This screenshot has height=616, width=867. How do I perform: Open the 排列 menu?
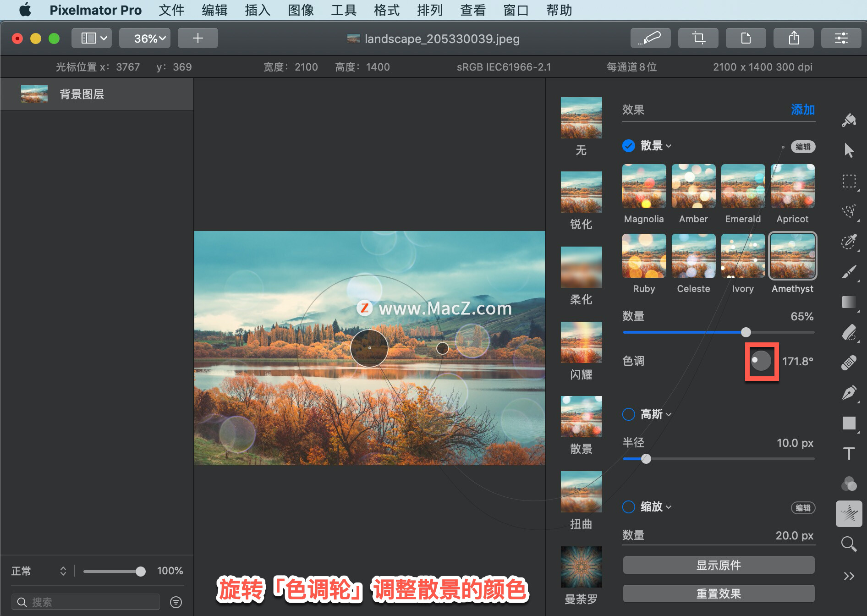click(430, 10)
